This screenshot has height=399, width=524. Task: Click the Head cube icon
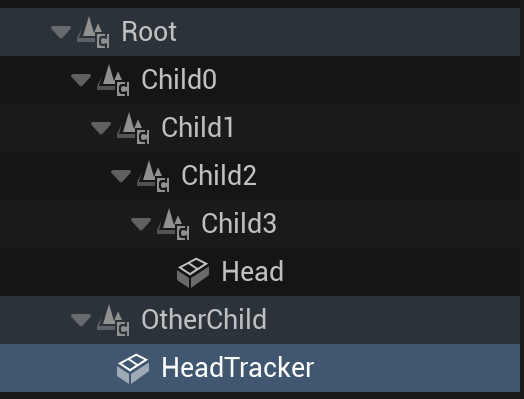pos(193,272)
